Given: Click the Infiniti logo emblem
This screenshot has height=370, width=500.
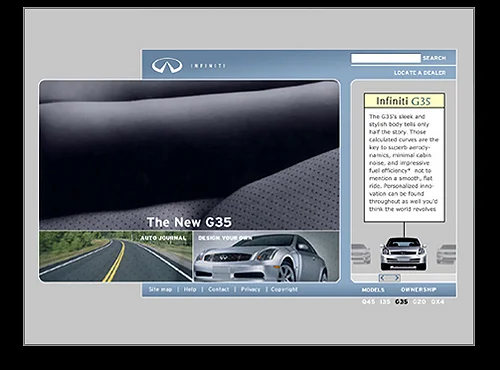Looking at the screenshot, I should (x=167, y=65).
